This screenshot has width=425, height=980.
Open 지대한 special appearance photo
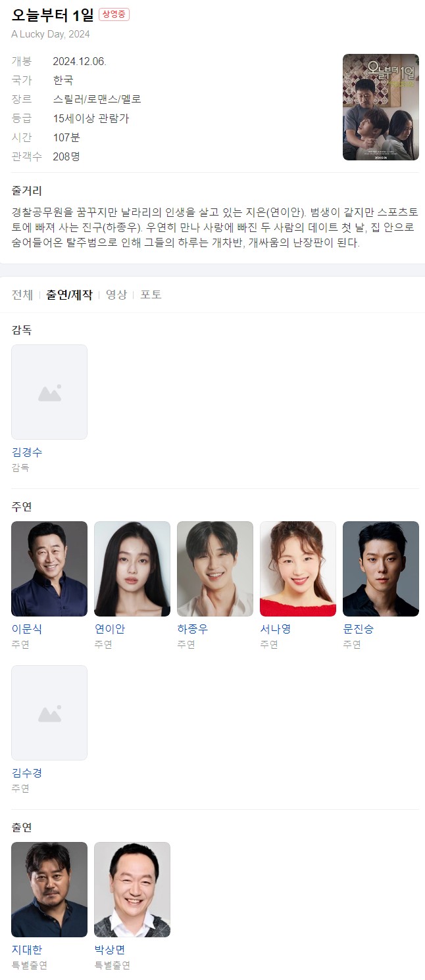click(49, 889)
